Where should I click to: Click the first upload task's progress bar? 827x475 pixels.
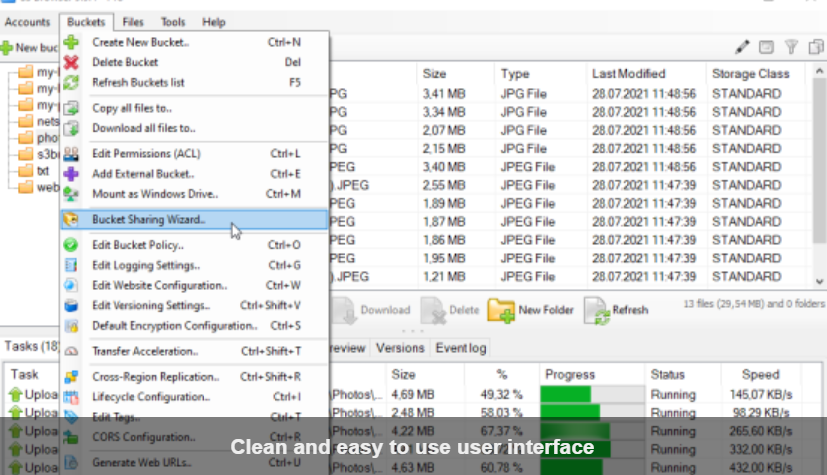(588, 394)
